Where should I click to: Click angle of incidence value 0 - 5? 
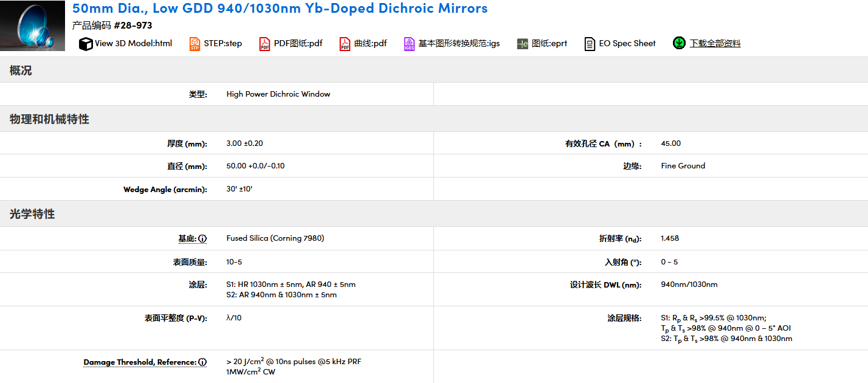[x=669, y=262]
